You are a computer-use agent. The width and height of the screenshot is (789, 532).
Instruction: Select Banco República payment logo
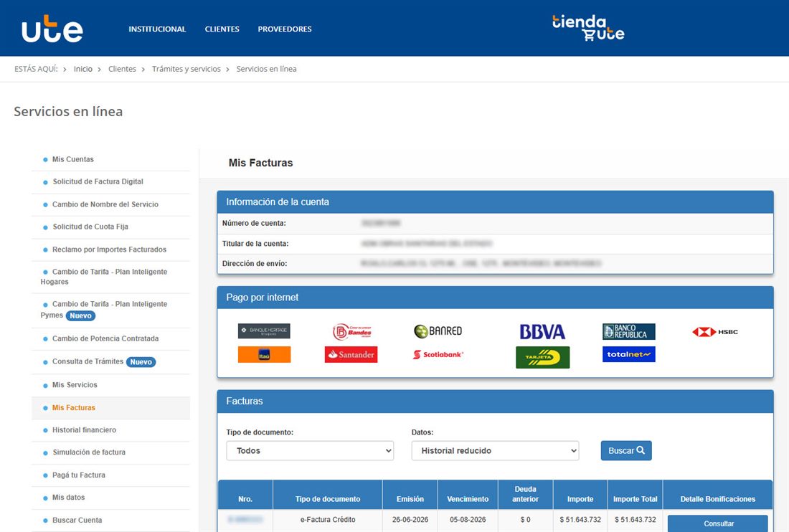pos(629,331)
